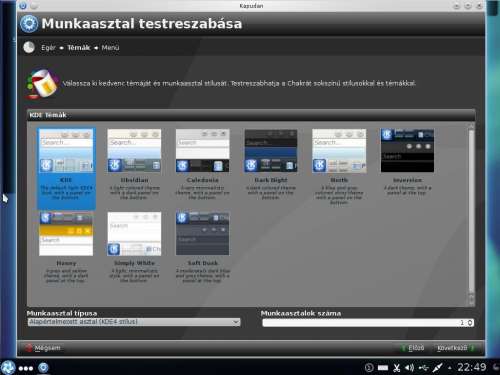Viewport: 500px width, 375px height.
Task: Choose the Obsidian theme thumbnail
Action: tap(134, 151)
